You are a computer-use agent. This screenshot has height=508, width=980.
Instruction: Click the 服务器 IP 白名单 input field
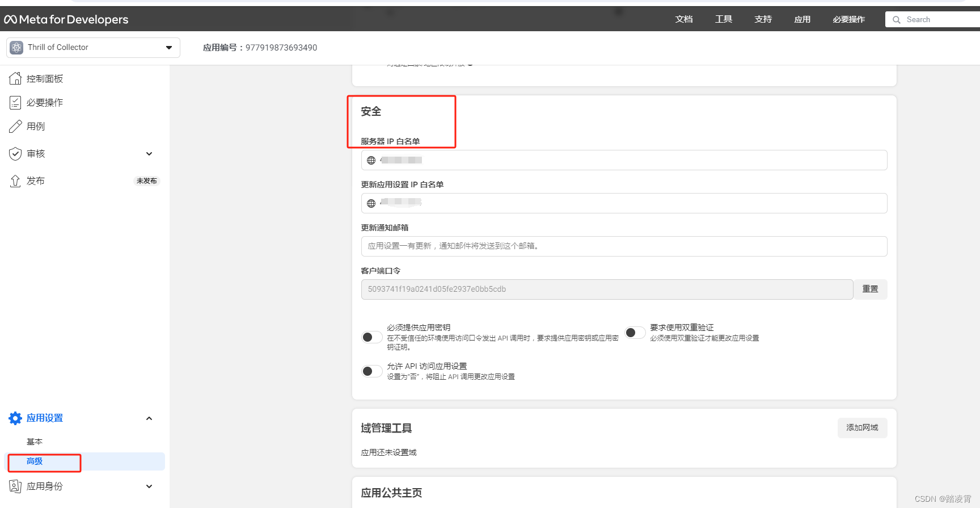pyautogui.click(x=624, y=160)
